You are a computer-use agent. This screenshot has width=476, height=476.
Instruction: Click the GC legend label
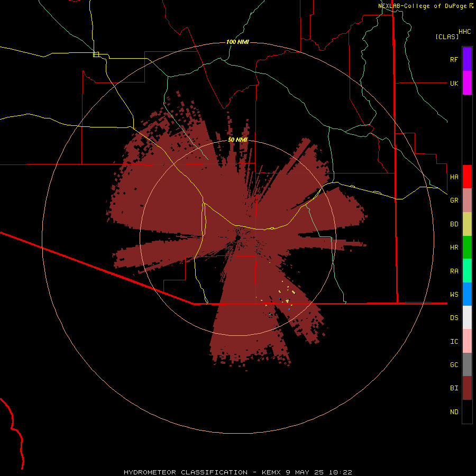[x=454, y=364]
